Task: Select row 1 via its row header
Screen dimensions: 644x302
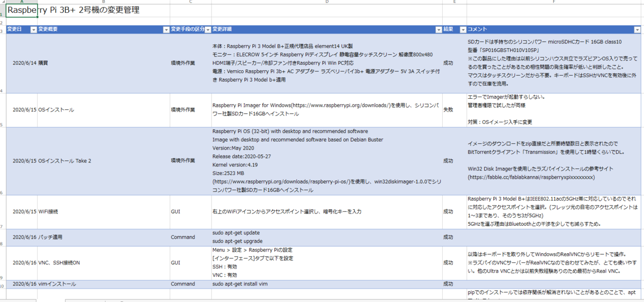Action: [3, 11]
